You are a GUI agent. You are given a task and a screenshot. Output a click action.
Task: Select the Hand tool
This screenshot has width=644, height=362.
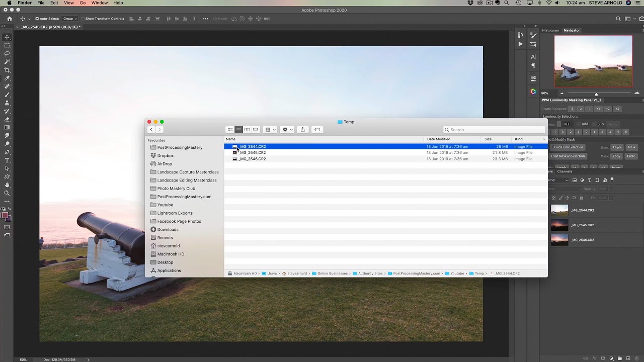click(x=7, y=185)
